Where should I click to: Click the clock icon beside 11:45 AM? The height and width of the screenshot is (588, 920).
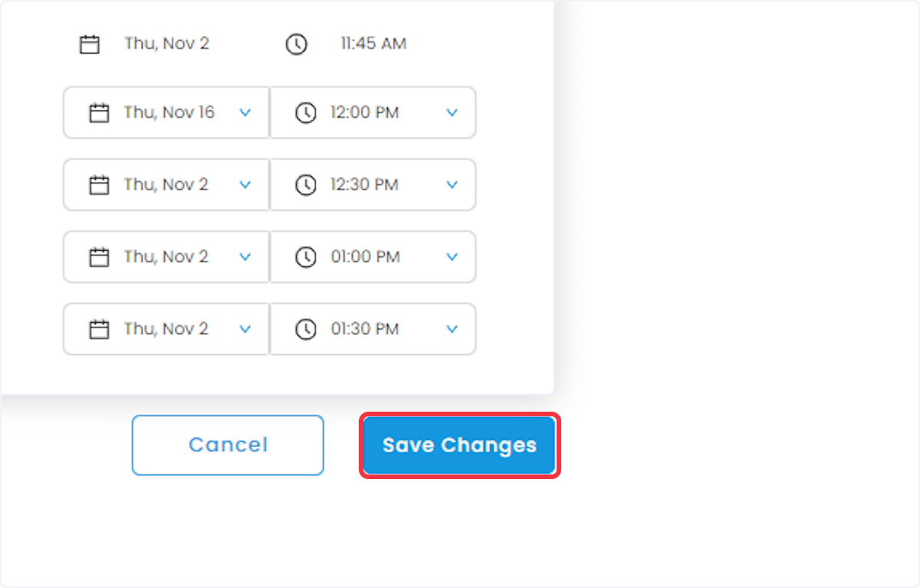(x=296, y=44)
